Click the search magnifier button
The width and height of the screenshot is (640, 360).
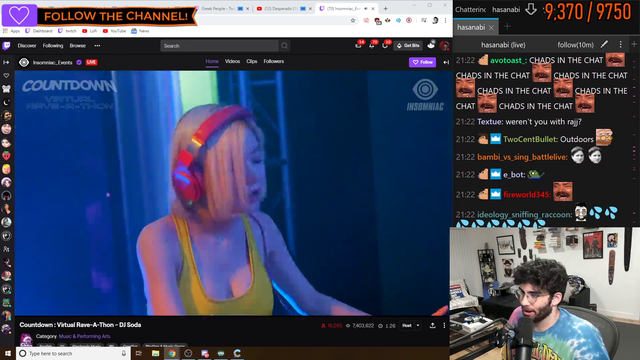[284, 46]
